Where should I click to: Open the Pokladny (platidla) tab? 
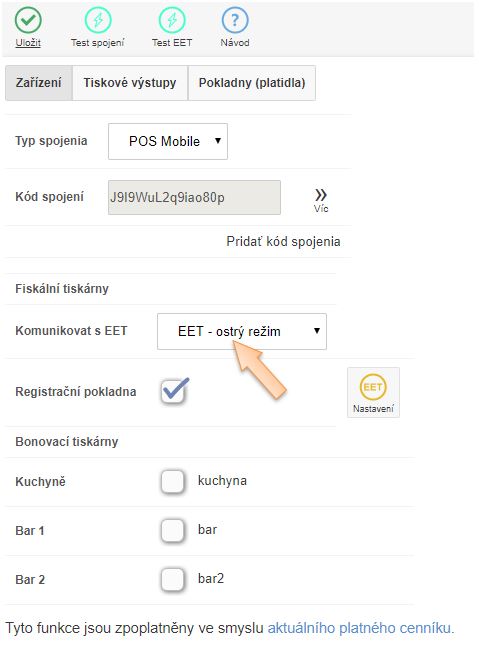[x=252, y=83]
